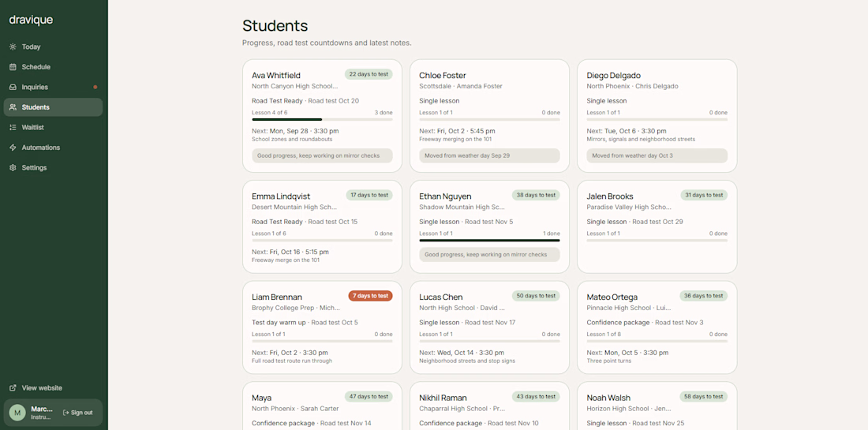Click Mateo Ortega's 36 days to test badge
The height and width of the screenshot is (430, 868).
703,296
